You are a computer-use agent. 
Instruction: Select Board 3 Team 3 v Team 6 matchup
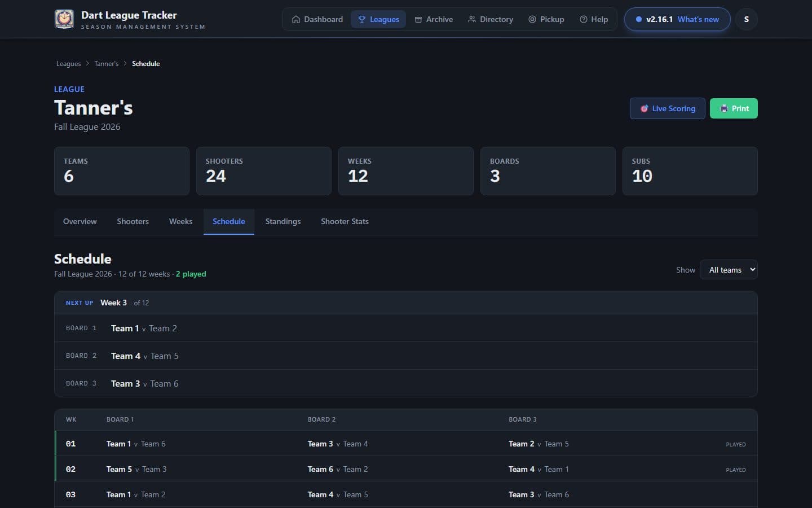click(405, 383)
